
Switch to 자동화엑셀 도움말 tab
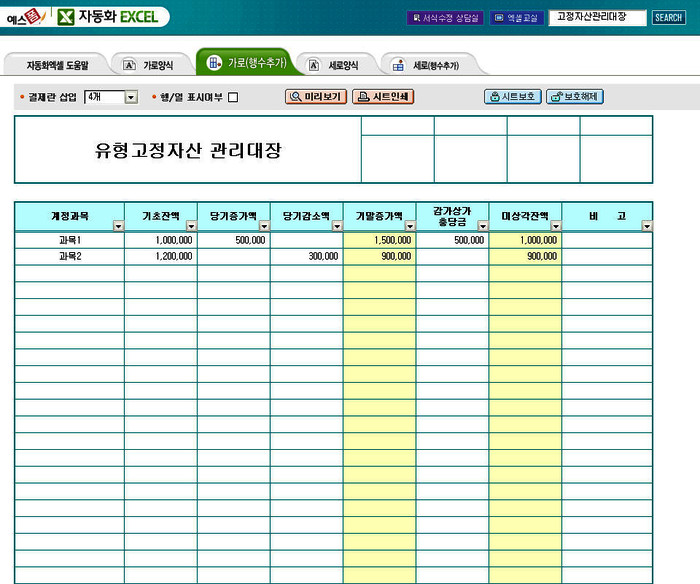[57, 65]
